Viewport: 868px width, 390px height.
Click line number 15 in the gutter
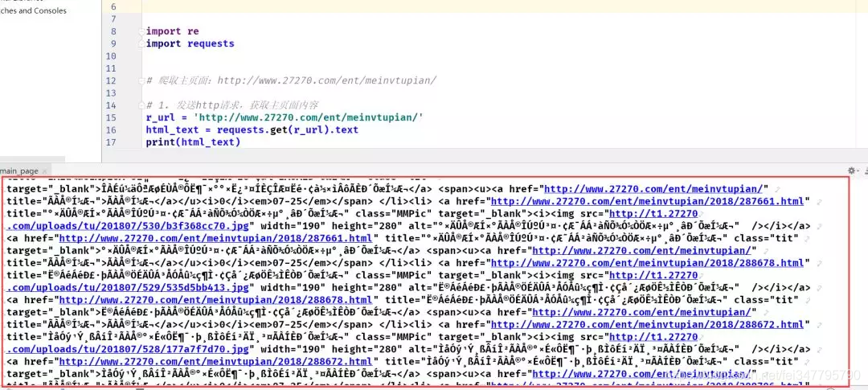pos(110,117)
